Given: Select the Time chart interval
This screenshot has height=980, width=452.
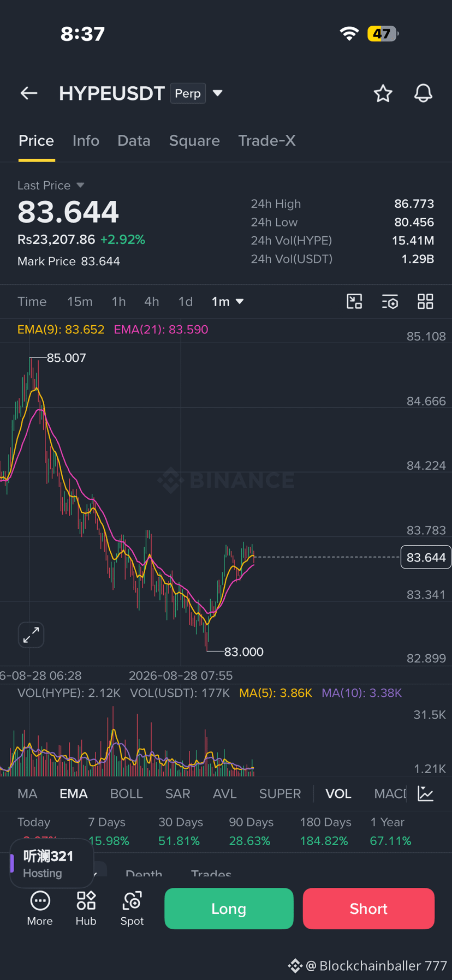Looking at the screenshot, I should pos(32,302).
